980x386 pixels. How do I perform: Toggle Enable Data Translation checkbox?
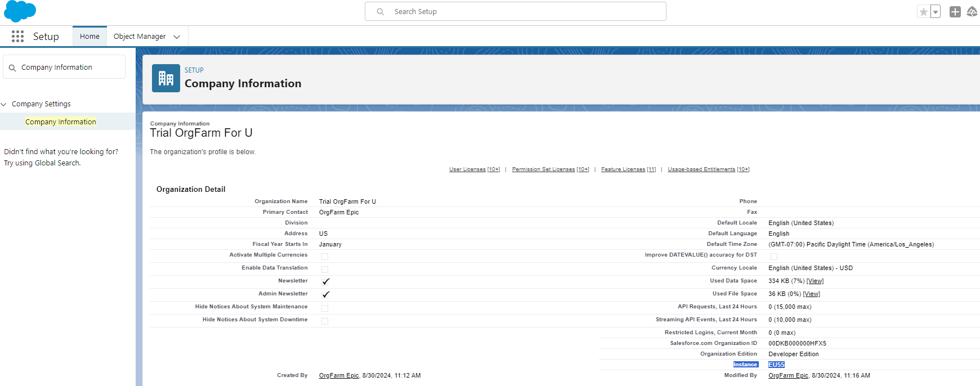[325, 270]
